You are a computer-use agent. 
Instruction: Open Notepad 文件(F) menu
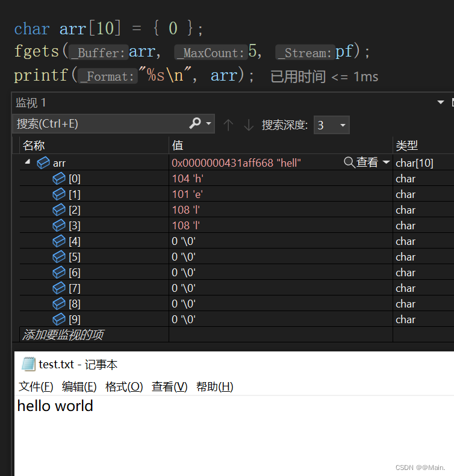36,387
